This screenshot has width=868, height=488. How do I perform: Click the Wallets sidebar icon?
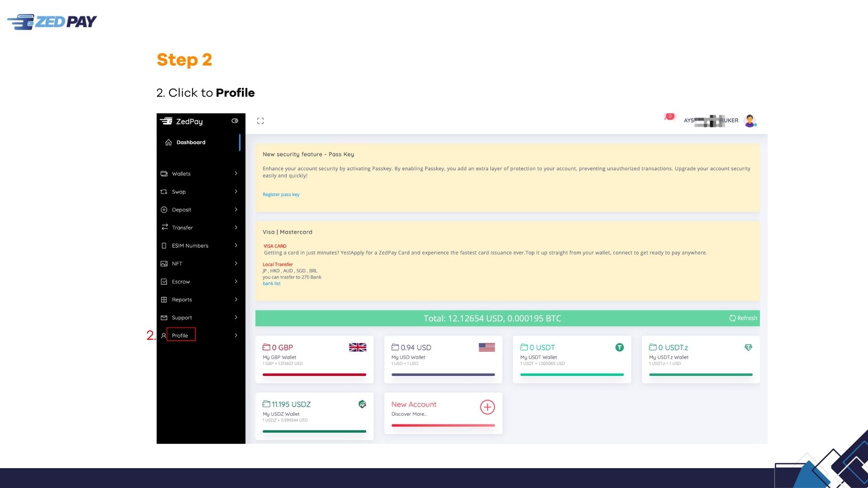[164, 174]
